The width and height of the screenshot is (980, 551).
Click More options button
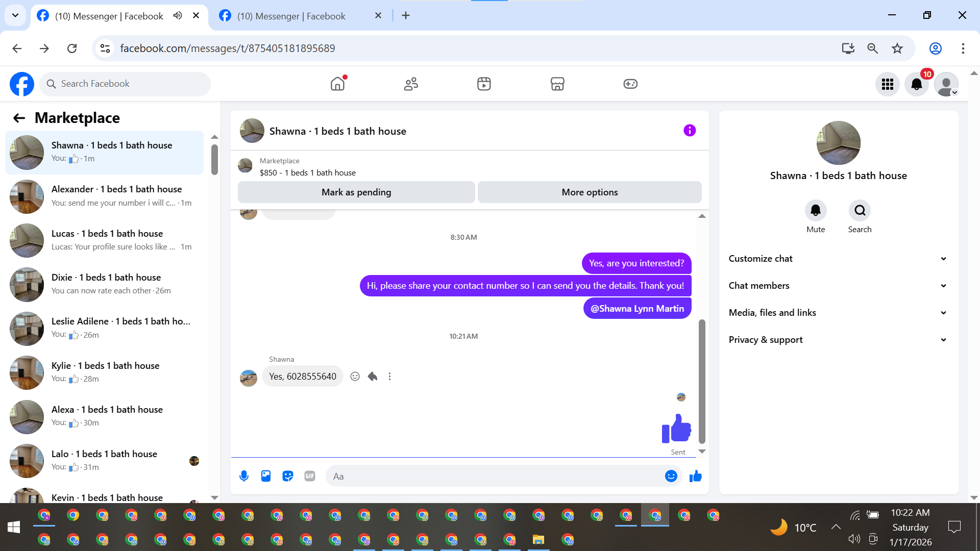click(590, 192)
